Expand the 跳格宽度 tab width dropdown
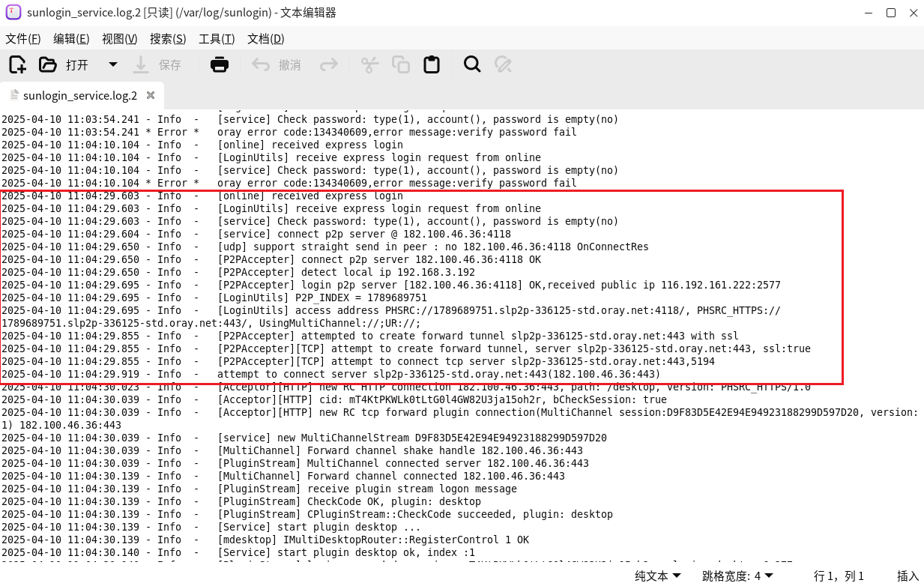 click(737, 576)
